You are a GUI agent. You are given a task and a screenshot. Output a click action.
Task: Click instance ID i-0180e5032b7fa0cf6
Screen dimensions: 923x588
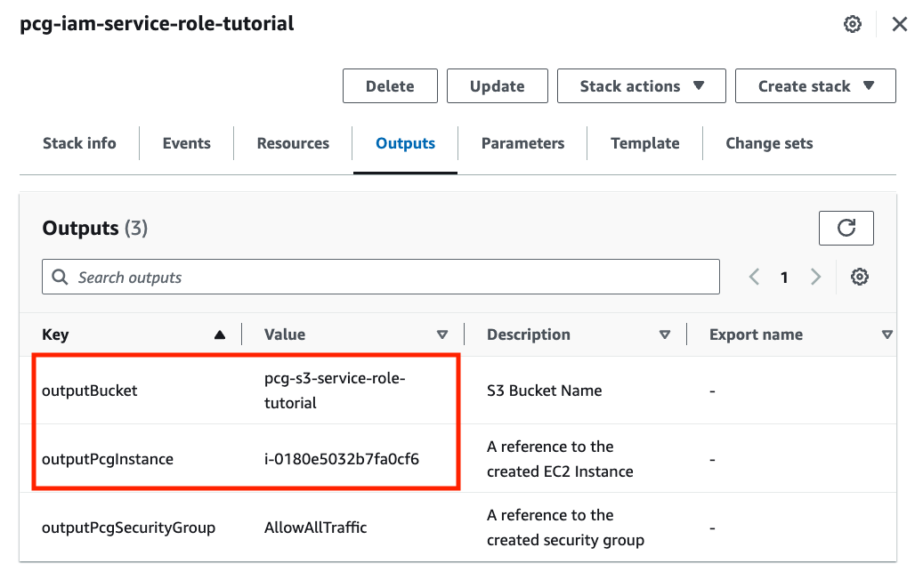pos(342,459)
